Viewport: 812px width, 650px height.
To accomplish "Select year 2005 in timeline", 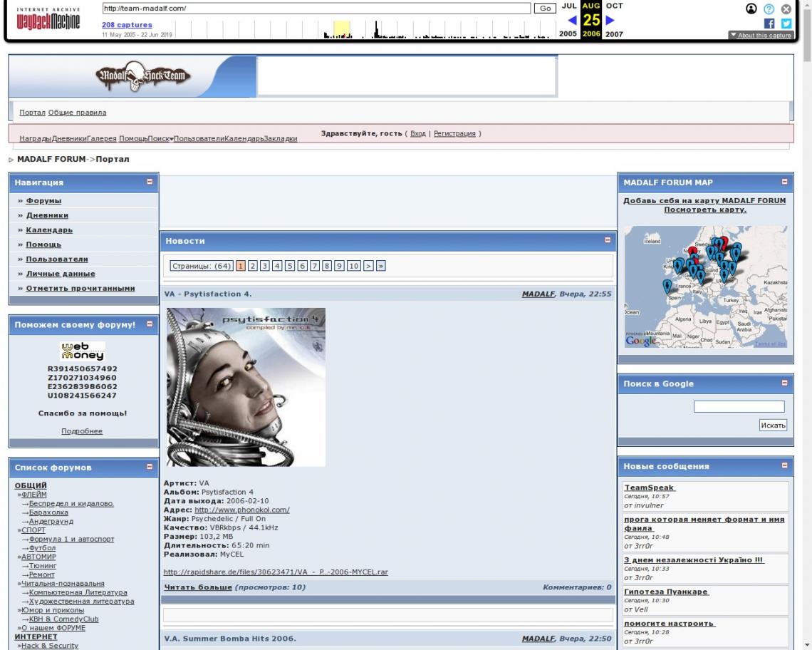I will [x=568, y=33].
